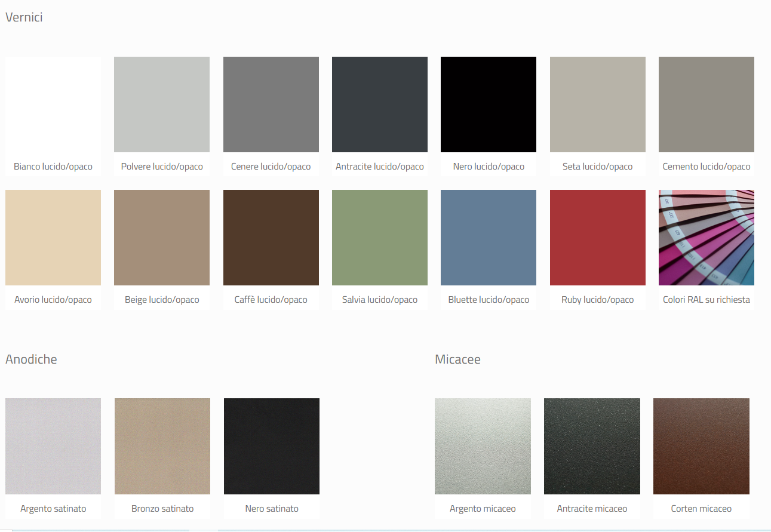Pick the Cenere lucido/opaco gray swatch

point(271,104)
